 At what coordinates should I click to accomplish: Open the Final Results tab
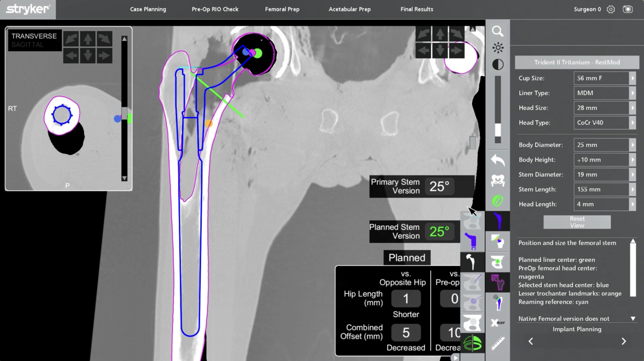tap(417, 9)
